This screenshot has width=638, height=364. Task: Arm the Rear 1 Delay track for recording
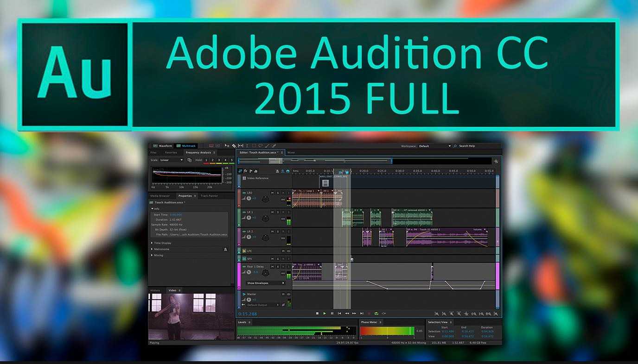pos(283,266)
